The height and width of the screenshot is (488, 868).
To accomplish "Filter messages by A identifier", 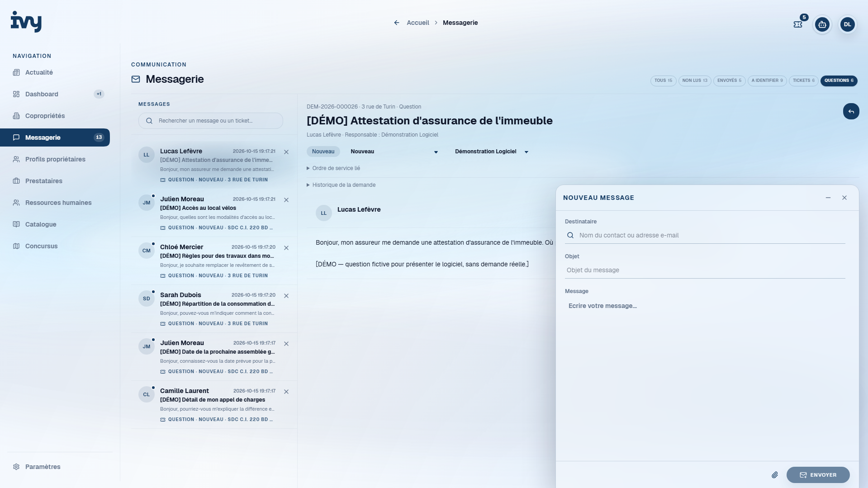I will click(767, 81).
